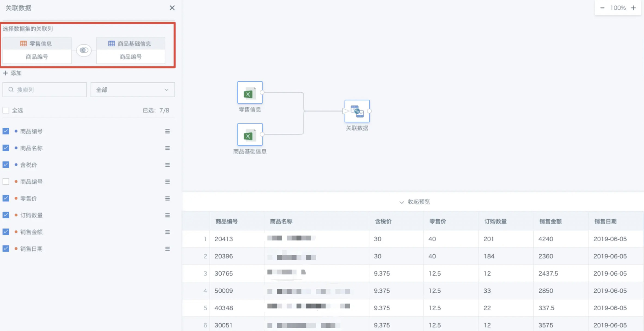Click the 零售信息 table icon in join header

pyautogui.click(x=23, y=44)
